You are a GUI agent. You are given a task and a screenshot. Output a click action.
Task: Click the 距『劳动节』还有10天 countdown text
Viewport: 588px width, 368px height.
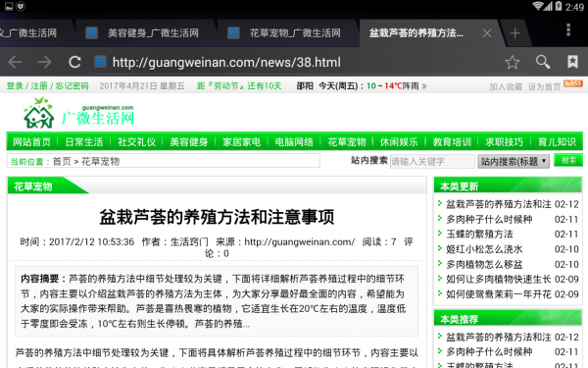pos(239,86)
